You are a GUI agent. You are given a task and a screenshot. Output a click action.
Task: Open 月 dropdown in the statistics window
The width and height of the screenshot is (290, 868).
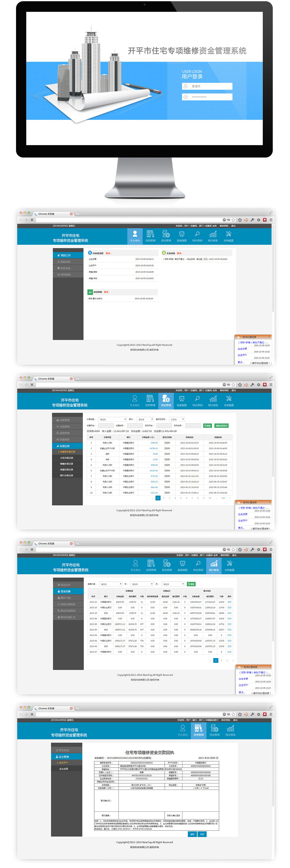[x=173, y=584]
